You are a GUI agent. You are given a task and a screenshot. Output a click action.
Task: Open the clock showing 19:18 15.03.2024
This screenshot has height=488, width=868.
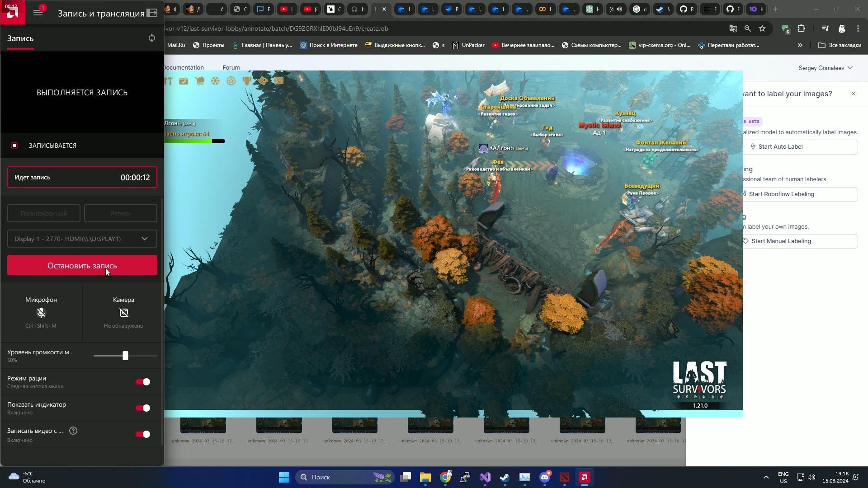pyautogui.click(x=835, y=477)
